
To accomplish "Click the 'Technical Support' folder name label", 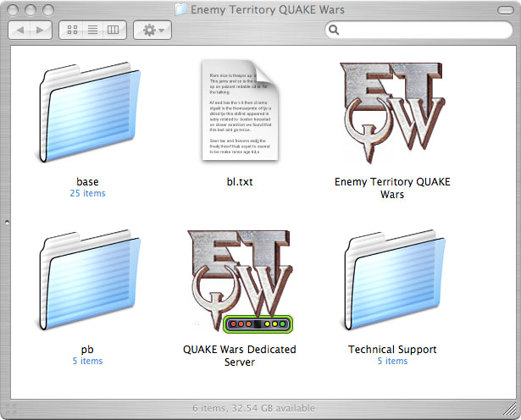I will [392, 350].
